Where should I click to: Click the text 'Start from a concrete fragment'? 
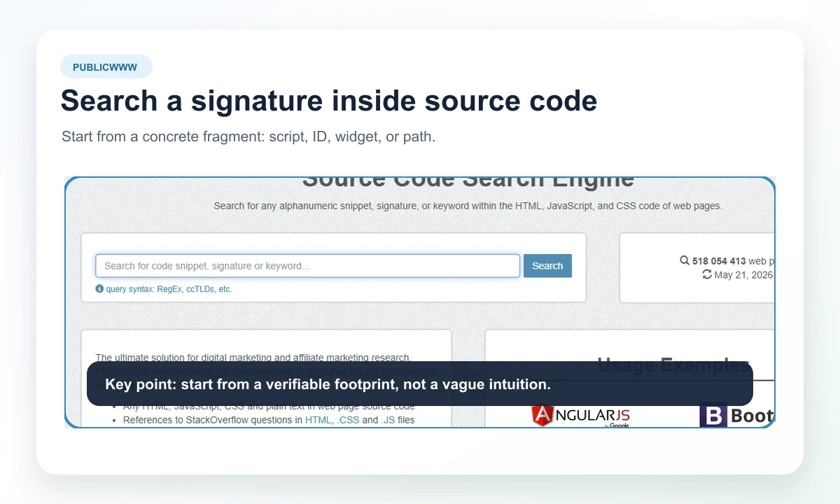pyautogui.click(x=161, y=136)
